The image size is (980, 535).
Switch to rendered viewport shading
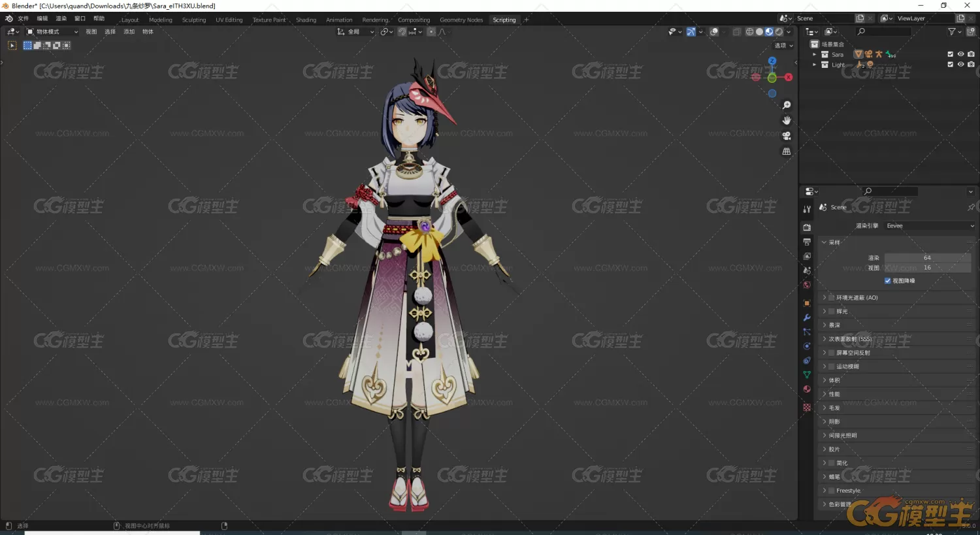pyautogui.click(x=779, y=31)
